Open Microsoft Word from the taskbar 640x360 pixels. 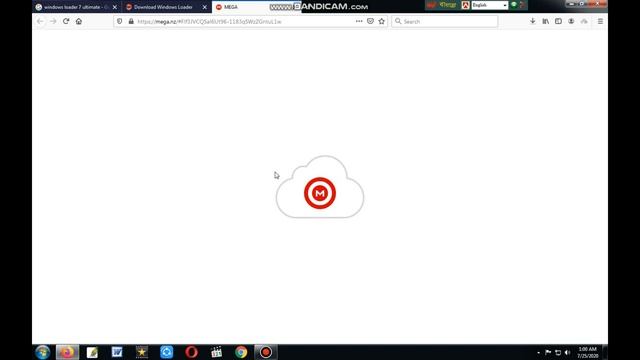(117, 352)
